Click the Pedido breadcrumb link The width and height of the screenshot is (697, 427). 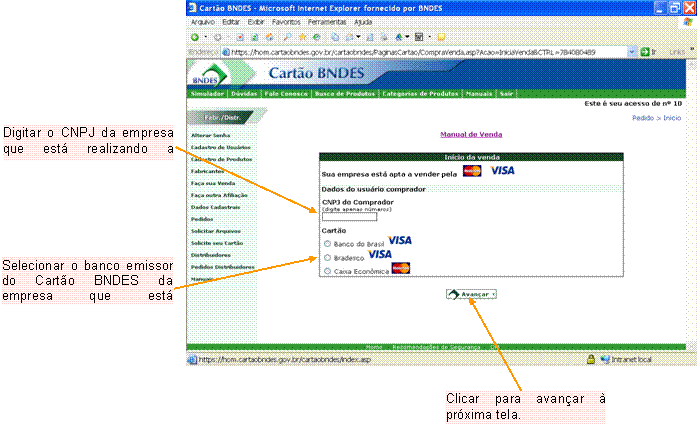643,118
